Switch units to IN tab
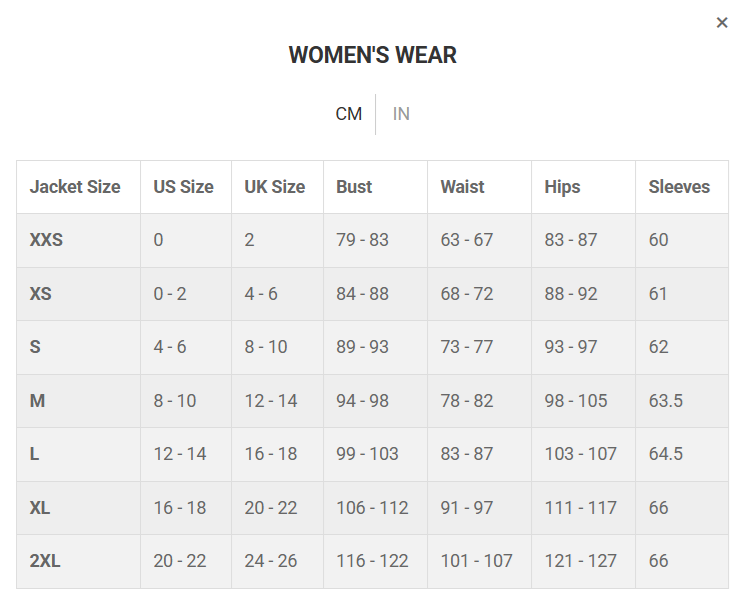Viewport: 744px width, 601px height. tap(401, 114)
